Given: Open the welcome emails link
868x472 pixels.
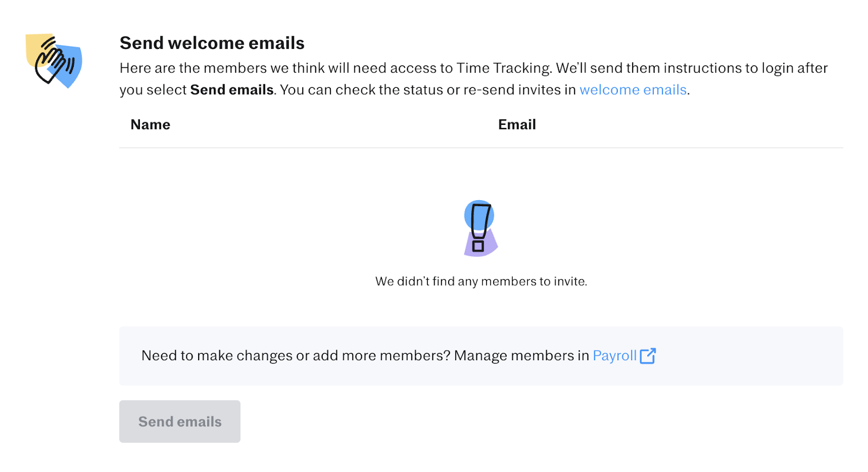Looking at the screenshot, I should 633,90.
